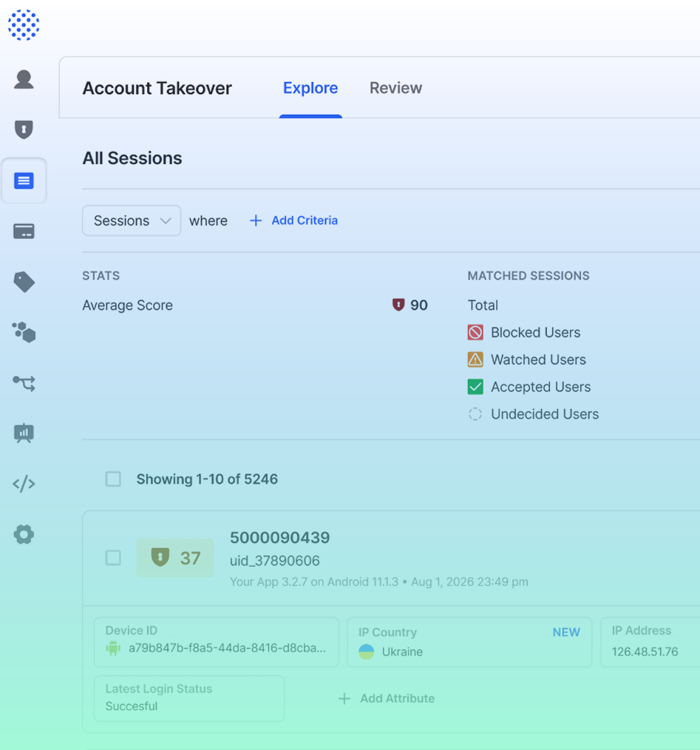Screen dimensions: 700x750
Task: Click the Accepted Users green check icon
Action: coord(475,387)
